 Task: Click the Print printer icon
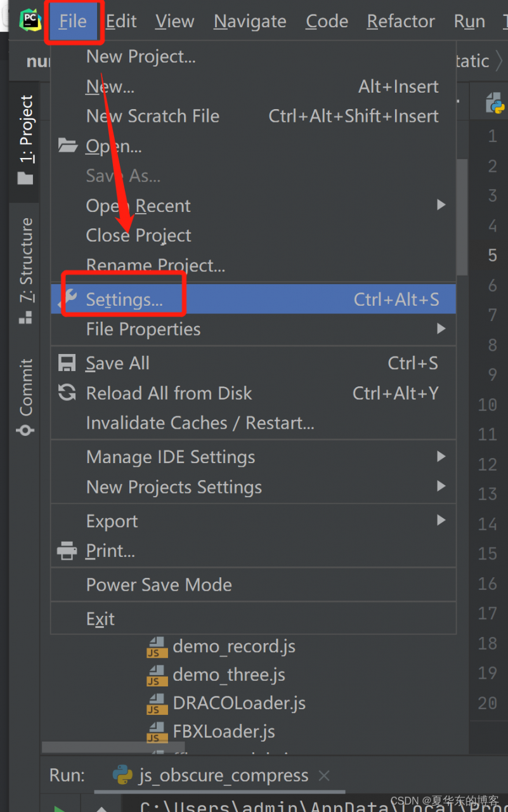coord(67,551)
